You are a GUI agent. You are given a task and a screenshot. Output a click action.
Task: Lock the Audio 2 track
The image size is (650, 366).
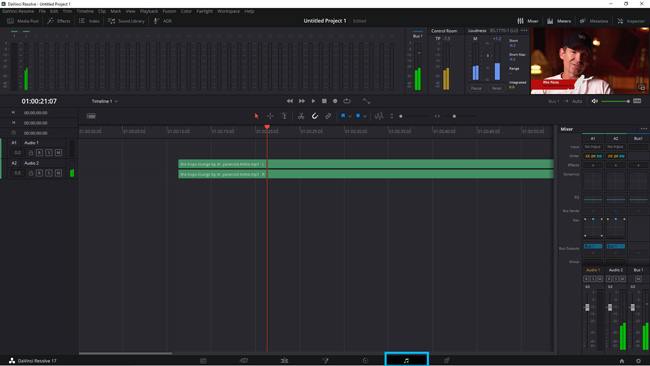pos(31,173)
